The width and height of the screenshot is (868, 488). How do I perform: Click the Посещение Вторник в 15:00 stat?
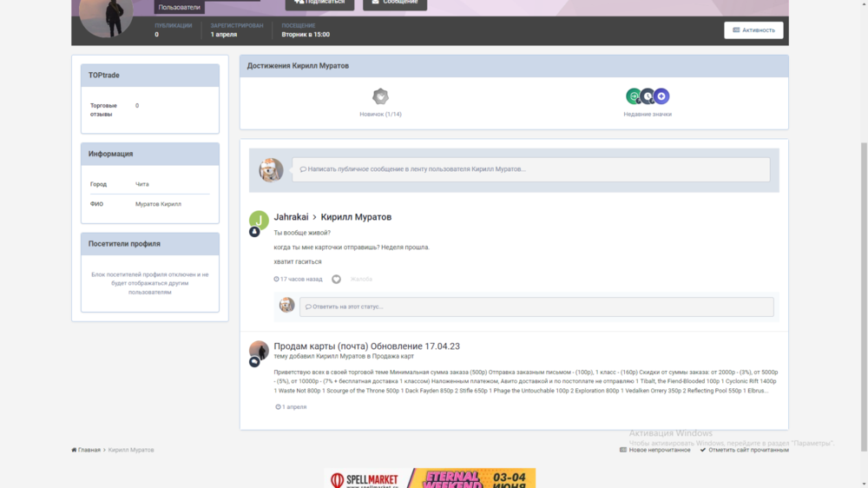coord(306,30)
